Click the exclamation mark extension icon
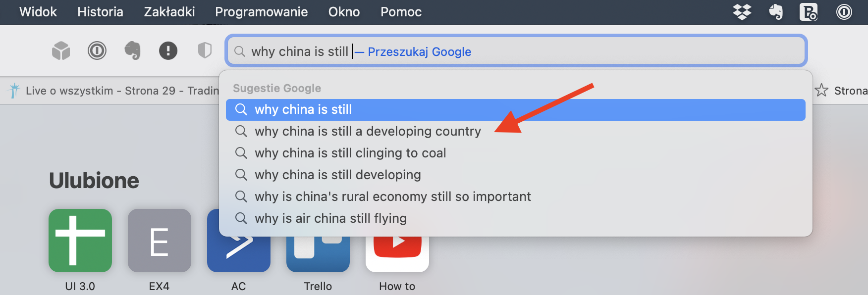This screenshot has height=295, width=868. click(168, 50)
